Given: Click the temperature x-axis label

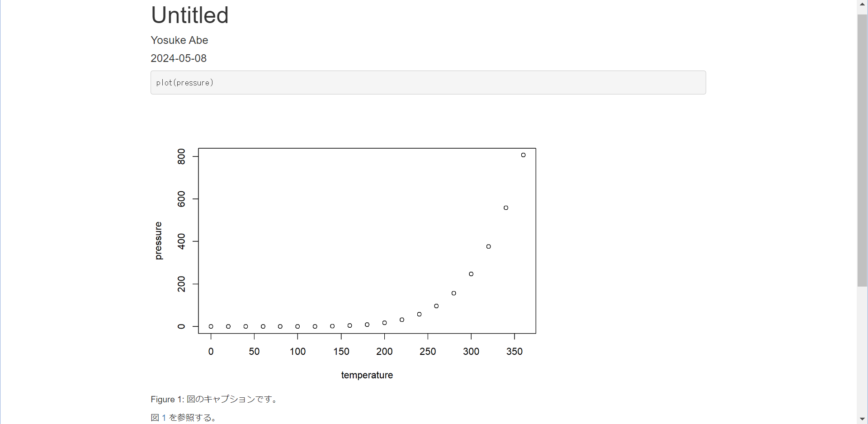Looking at the screenshot, I should [x=367, y=375].
